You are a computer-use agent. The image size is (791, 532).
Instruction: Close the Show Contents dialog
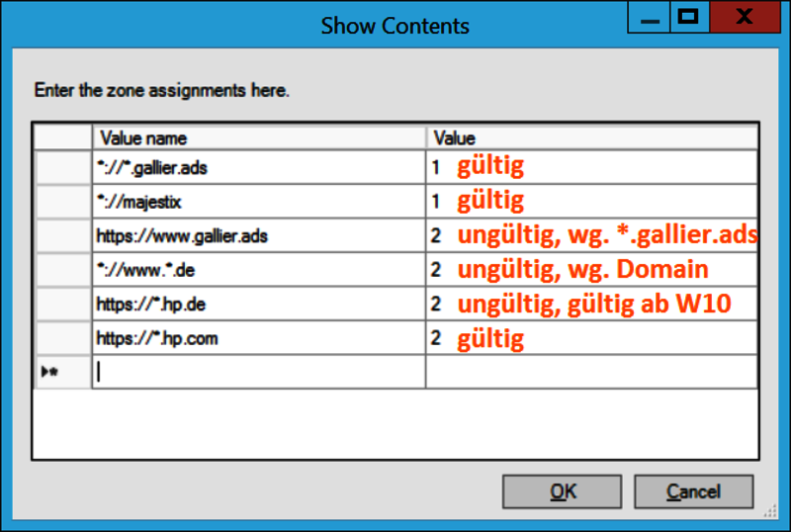[745, 17]
